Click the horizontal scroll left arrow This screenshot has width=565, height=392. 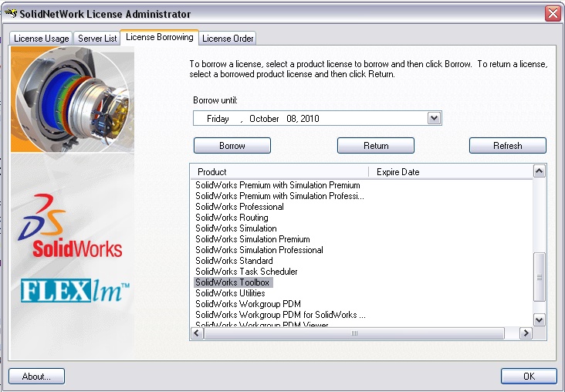tap(197, 333)
